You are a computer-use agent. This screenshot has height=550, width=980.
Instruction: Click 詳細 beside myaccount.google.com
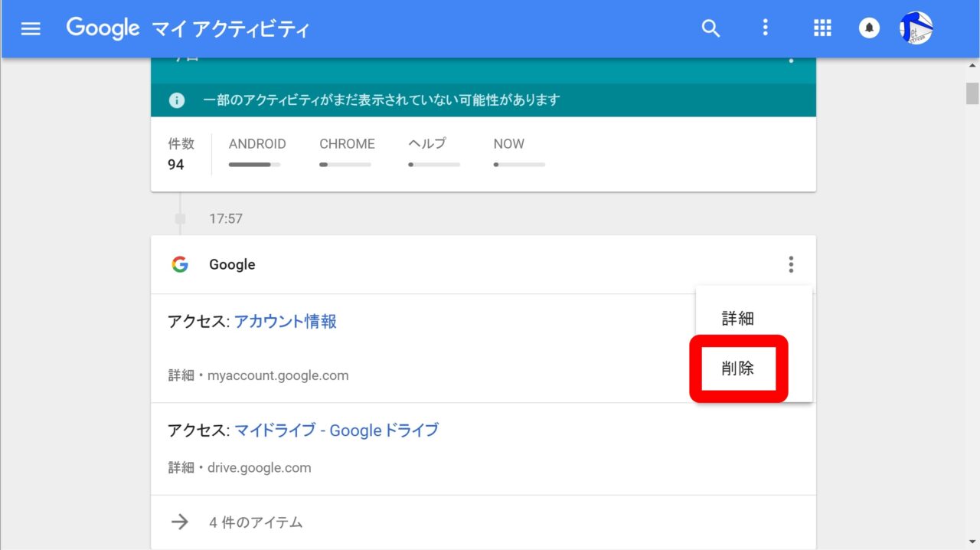pos(181,376)
